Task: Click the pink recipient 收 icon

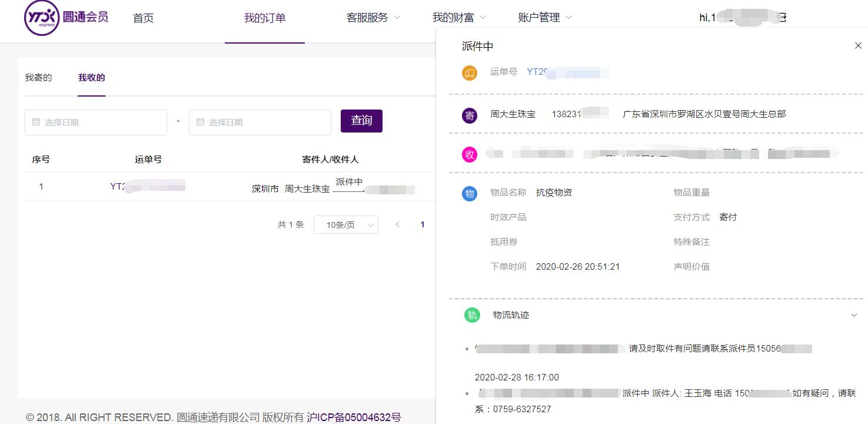Action: click(470, 154)
